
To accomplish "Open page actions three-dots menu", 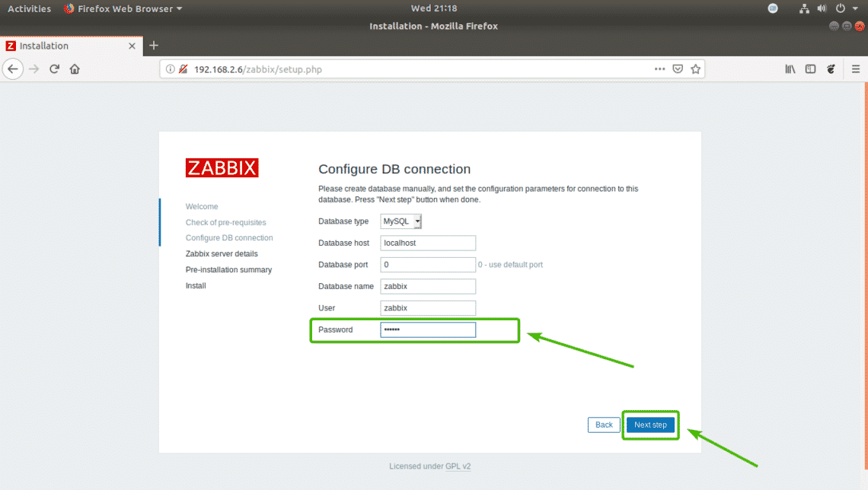I will [659, 69].
